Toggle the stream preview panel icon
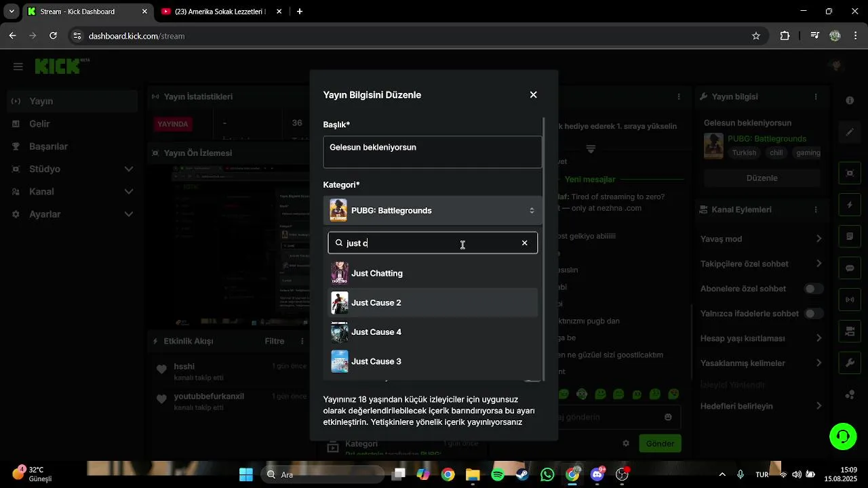The image size is (868, 488). pos(850,173)
